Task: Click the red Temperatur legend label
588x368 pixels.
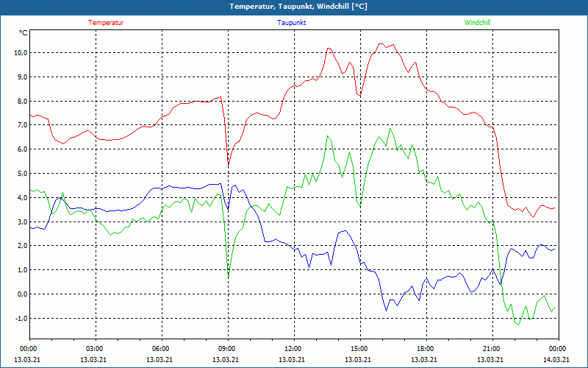Action: point(106,23)
